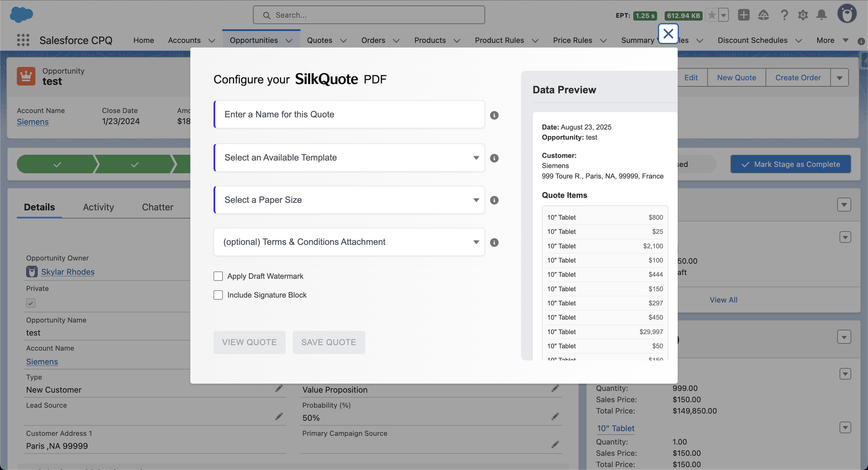Open Salesforce Help with the question mark icon
The width and height of the screenshot is (868, 470).
pyautogui.click(x=784, y=15)
